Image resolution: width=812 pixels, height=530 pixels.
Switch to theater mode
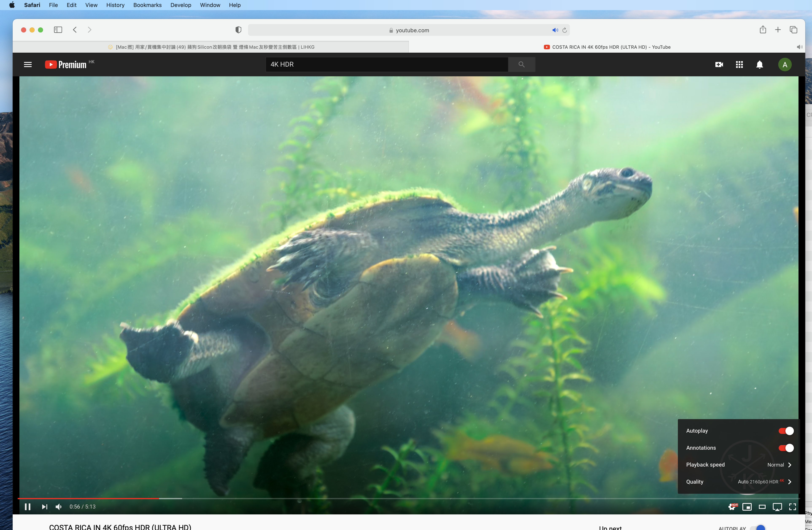pyautogui.click(x=762, y=507)
